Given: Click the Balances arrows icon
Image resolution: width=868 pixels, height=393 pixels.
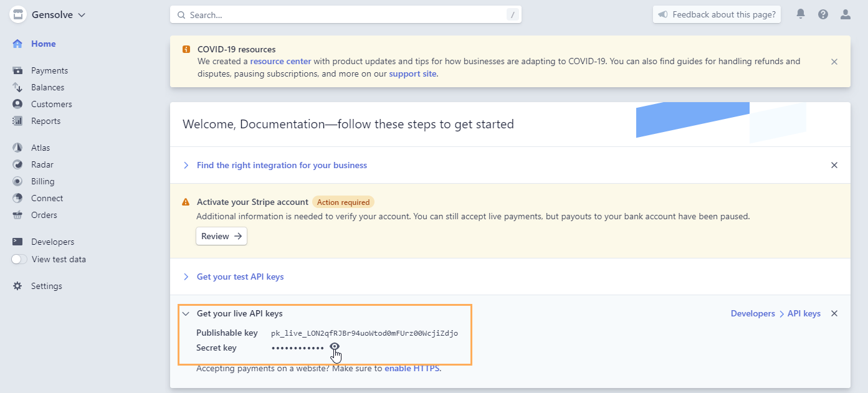Looking at the screenshot, I should [17, 87].
